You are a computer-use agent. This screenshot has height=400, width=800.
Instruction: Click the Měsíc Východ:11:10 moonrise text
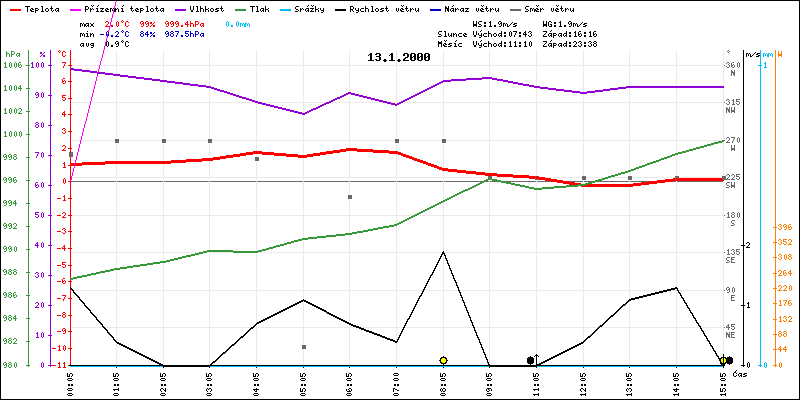(490, 44)
